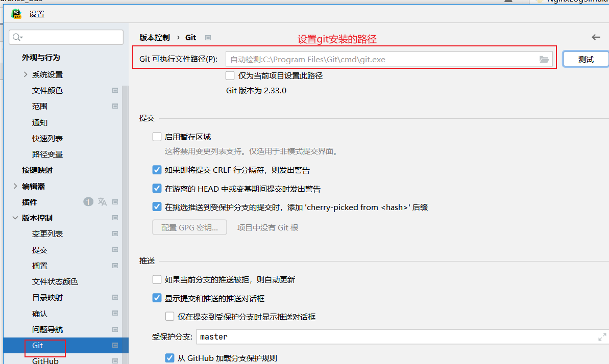The width and height of the screenshot is (609, 364).
Task: Click expand icon in 受保护分支 field
Action: 602,337
